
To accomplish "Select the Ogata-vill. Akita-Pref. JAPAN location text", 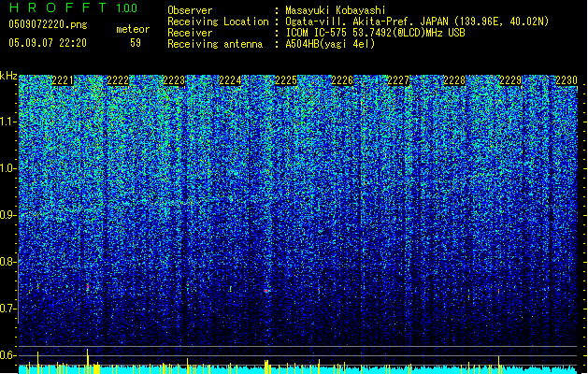I will click(x=417, y=22).
